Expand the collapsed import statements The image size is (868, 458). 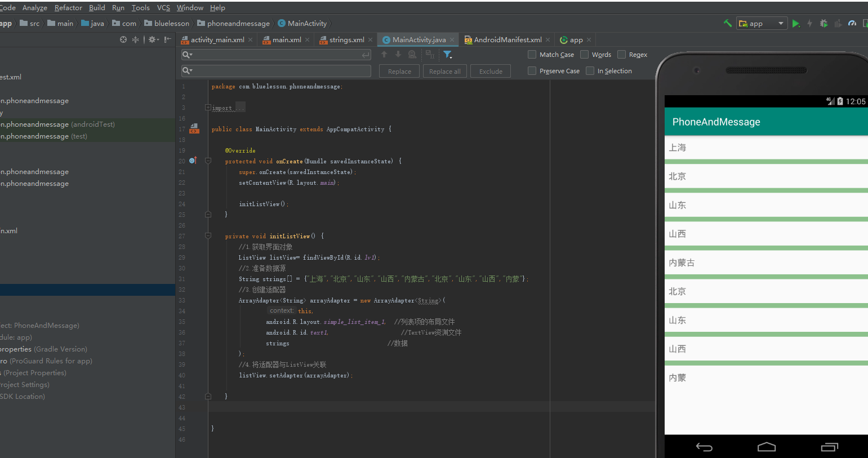pyautogui.click(x=208, y=108)
